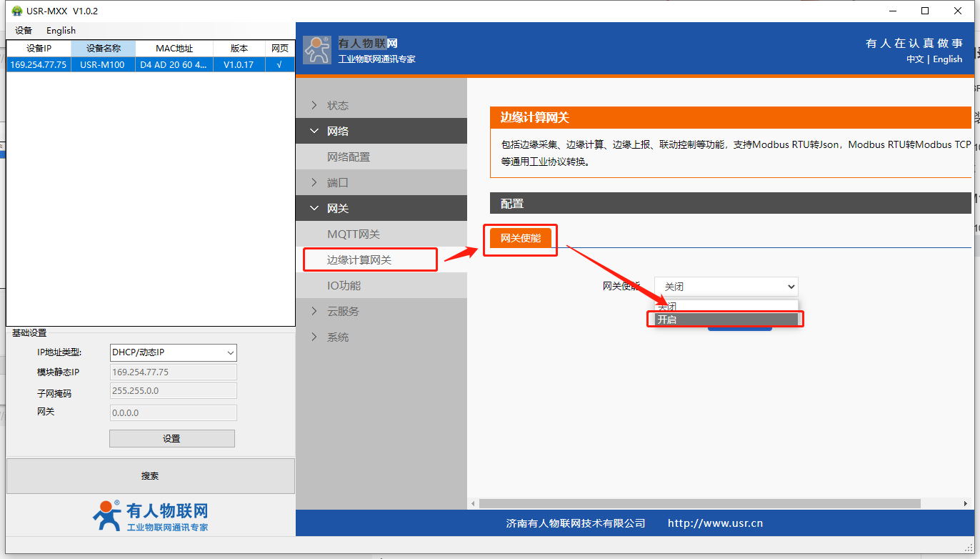Open the IO功能 page
The width and height of the screenshot is (980, 559).
(x=381, y=285)
